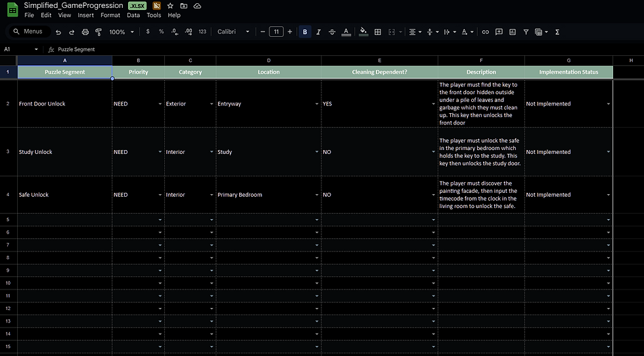Toggle strikethrough formatting
644x356 pixels.
332,32
